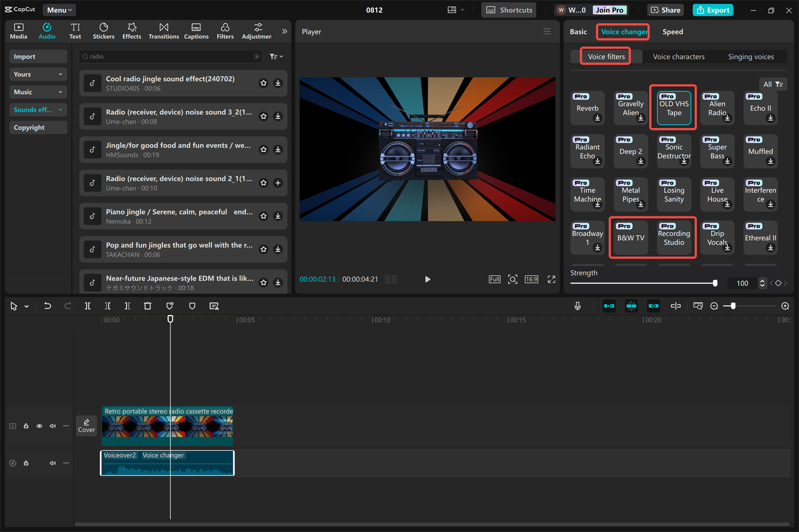799x532 pixels.
Task: Select the OLD VHS Tape voice filter
Action: [x=672, y=107]
